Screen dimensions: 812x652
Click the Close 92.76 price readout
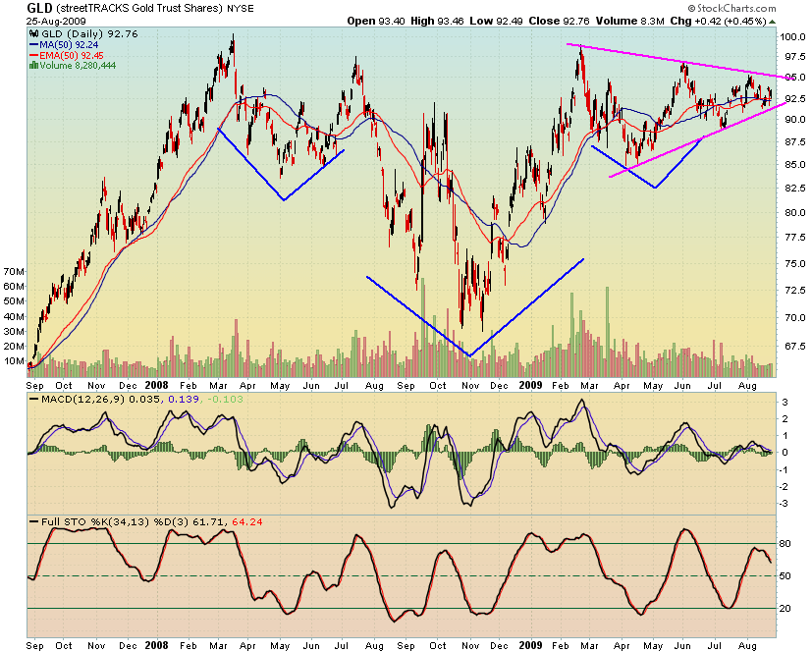561,19
